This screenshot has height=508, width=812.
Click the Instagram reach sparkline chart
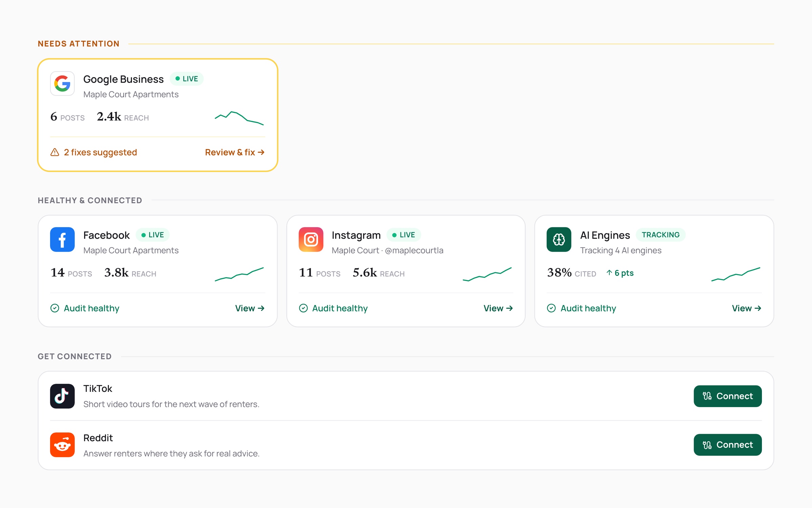(x=487, y=274)
